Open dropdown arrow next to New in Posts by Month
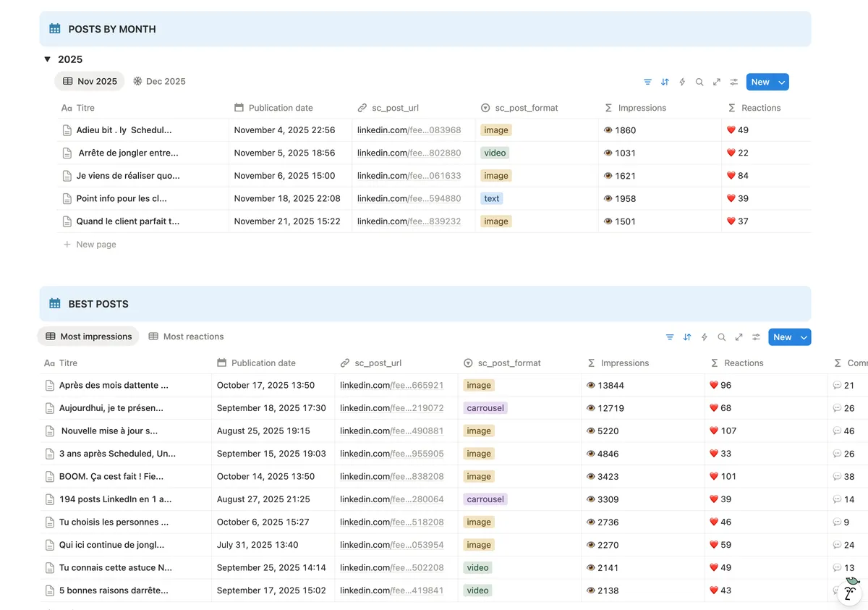Viewport: 868px width, 610px height. tap(781, 82)
